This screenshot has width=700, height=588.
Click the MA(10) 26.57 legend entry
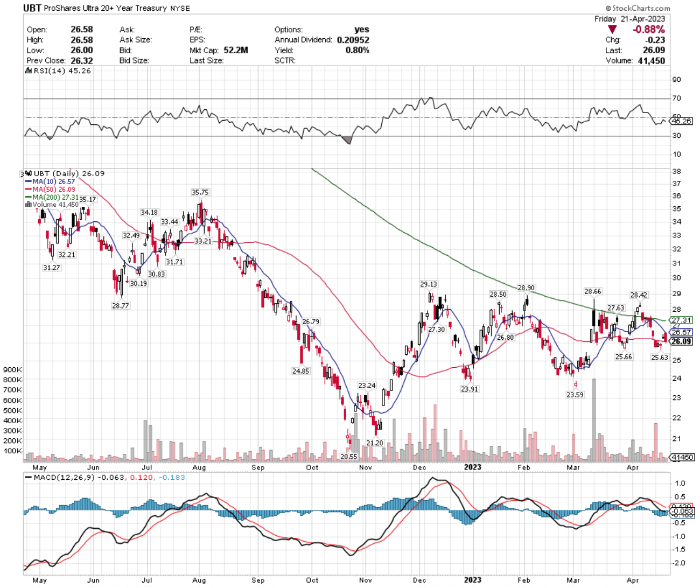tap(50, 181)
